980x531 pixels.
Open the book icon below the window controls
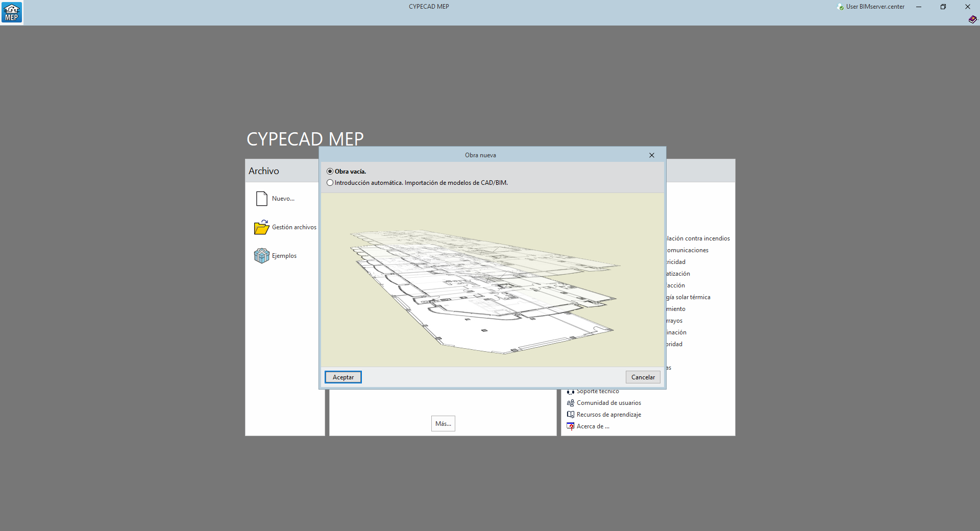coord(972,19)
